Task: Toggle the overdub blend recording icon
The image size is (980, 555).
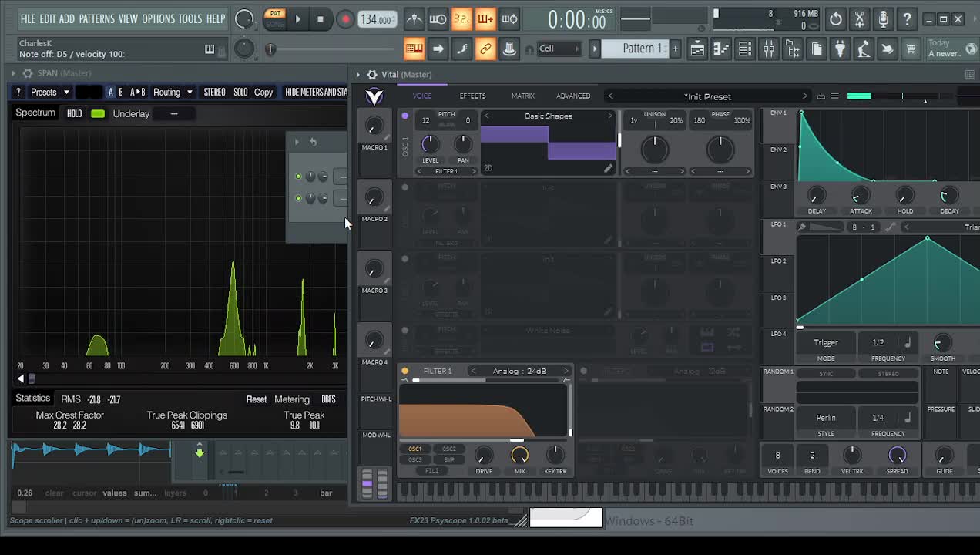Action: click(485, 18)
